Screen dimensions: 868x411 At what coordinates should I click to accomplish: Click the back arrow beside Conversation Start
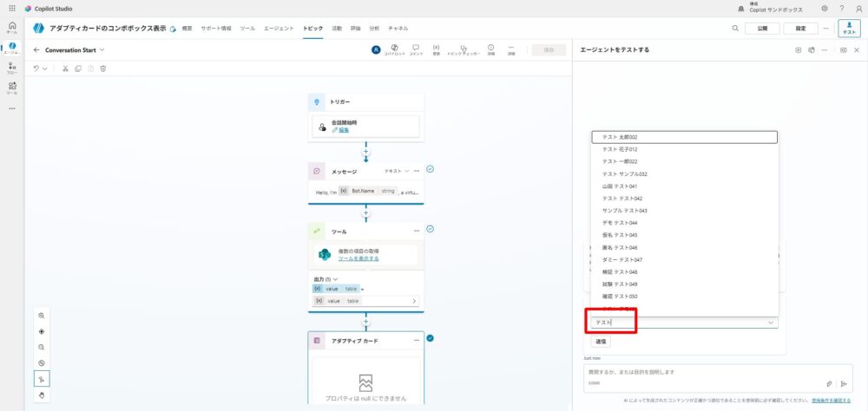36,49
